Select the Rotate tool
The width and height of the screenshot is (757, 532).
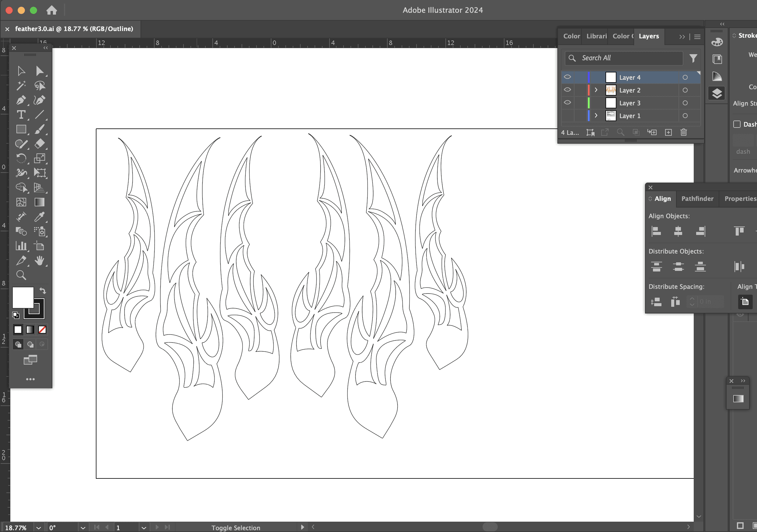21,159
